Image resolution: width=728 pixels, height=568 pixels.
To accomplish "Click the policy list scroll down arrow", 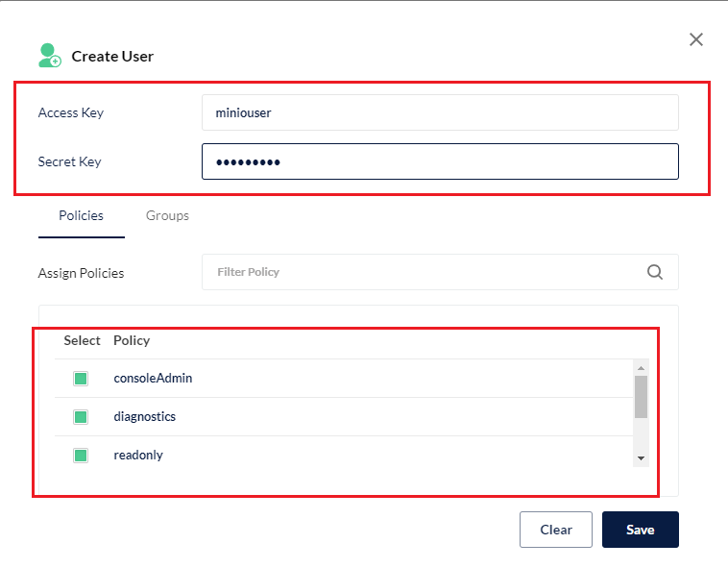I will point(641,459).
